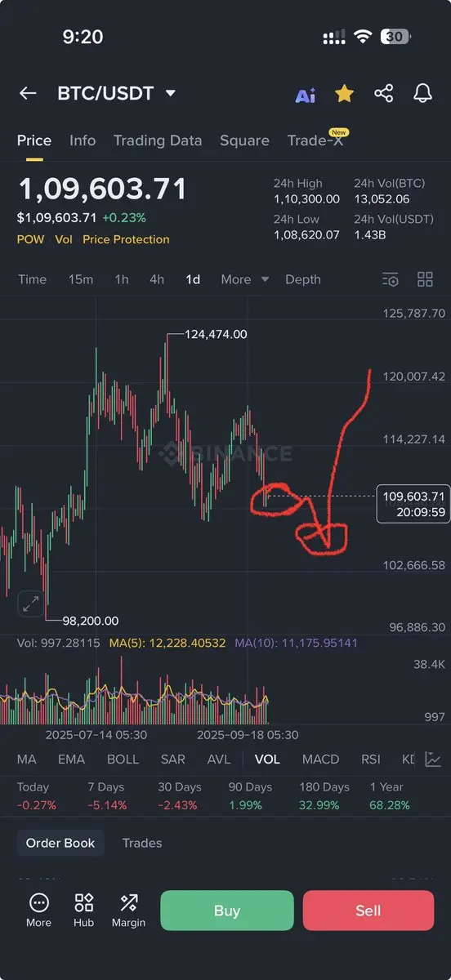The height and width of the screenshot is (980, 451).
Task: Tap the back arrow icon
Action: click(28, 93)
